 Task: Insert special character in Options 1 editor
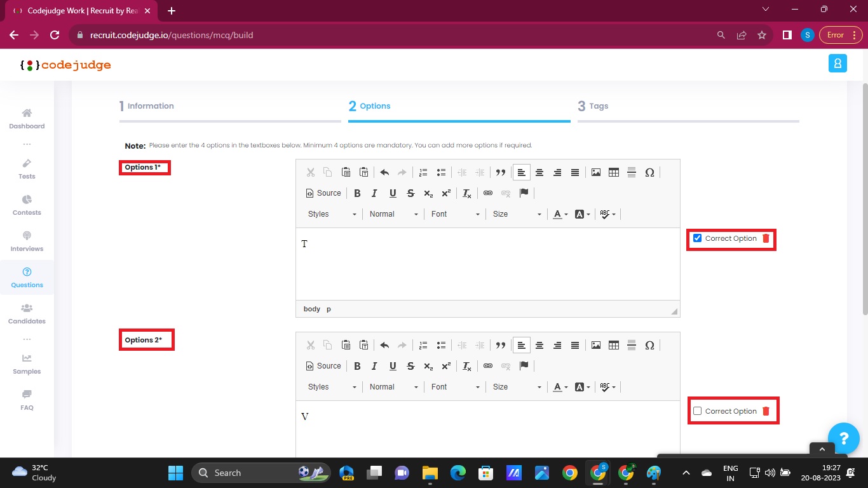click(649, 172)
